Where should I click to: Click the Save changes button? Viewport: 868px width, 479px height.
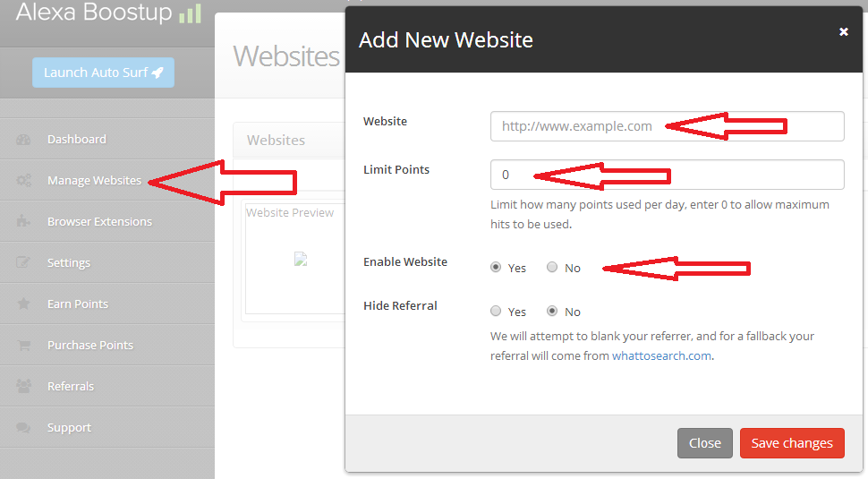tap(792, 443)
